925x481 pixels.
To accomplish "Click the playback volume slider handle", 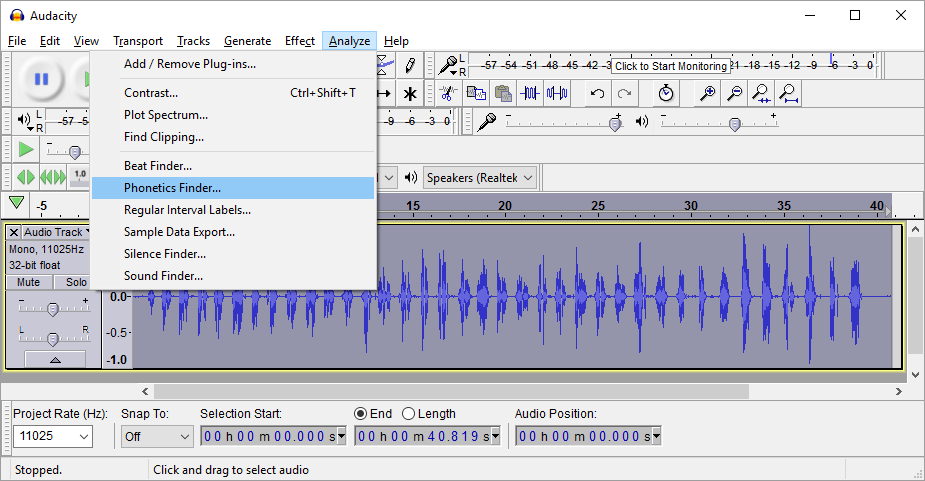I will coord(734,124).
